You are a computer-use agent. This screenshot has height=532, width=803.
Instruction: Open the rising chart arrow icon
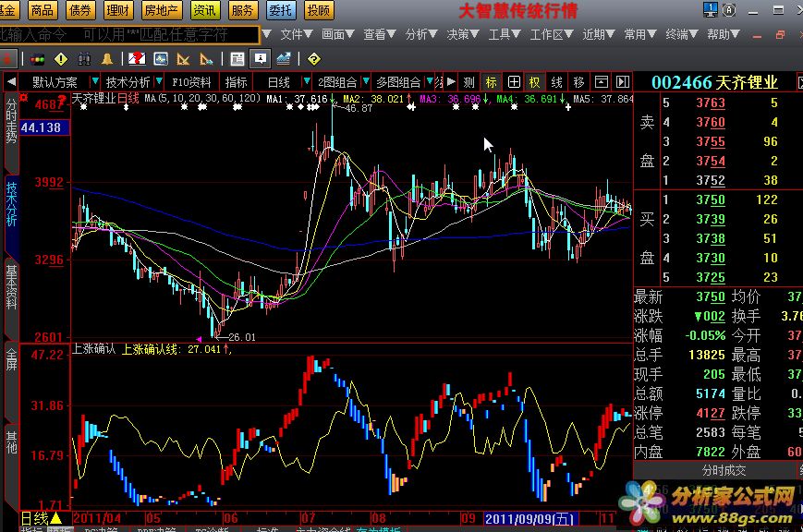[x=284, y=59]
